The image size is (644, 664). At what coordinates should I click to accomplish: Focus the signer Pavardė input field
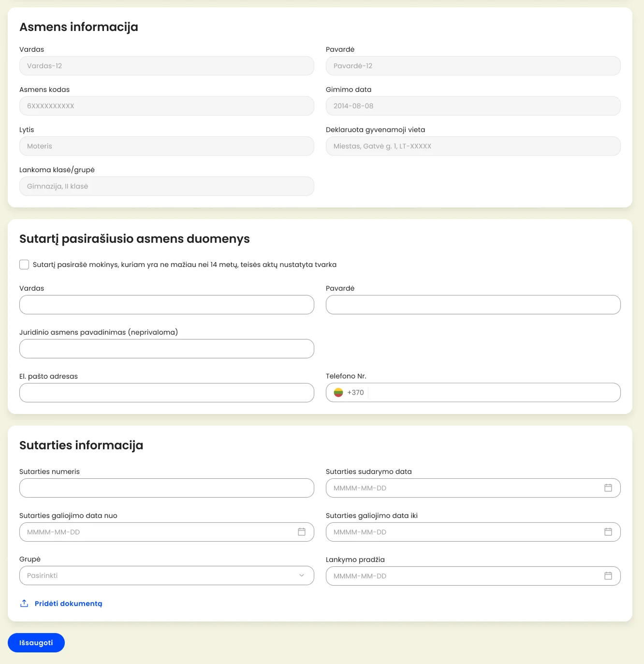473,305
